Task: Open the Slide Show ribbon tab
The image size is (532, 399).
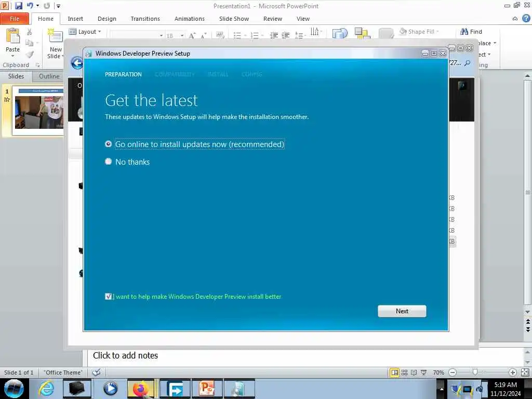Action: coord(234,19)
